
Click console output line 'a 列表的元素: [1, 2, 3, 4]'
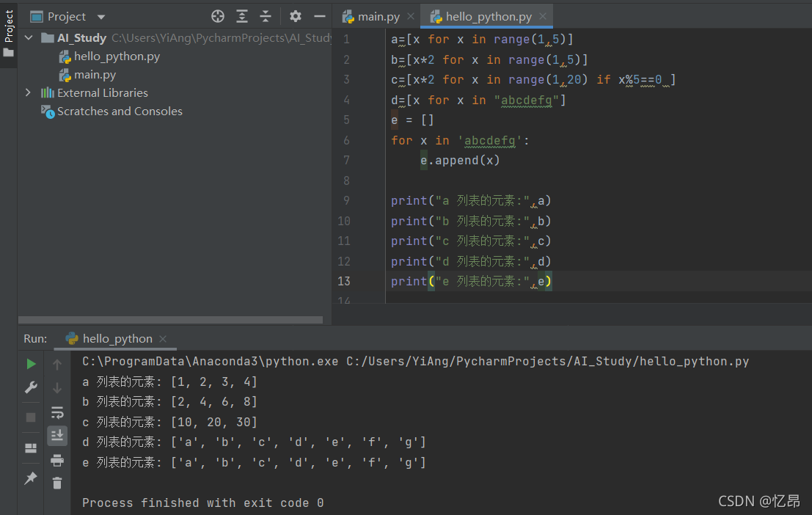[x=170, y=381]
